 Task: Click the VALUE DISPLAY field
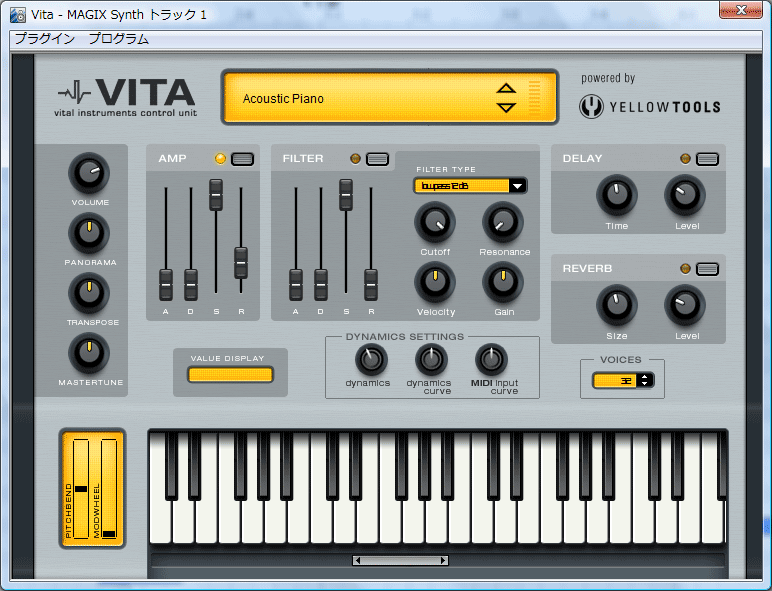[x=230, y=375]
